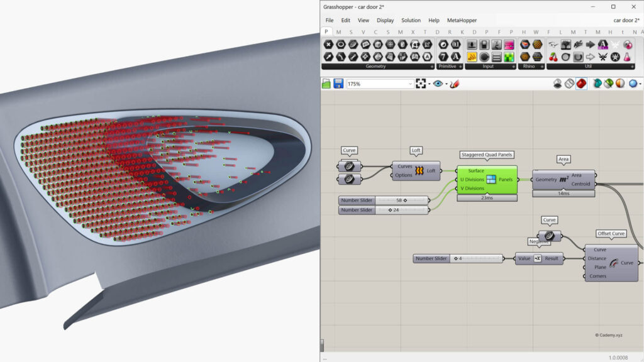Select the red sketch pen tool
The image size is (644, 362).
click(x=454, y=84)
